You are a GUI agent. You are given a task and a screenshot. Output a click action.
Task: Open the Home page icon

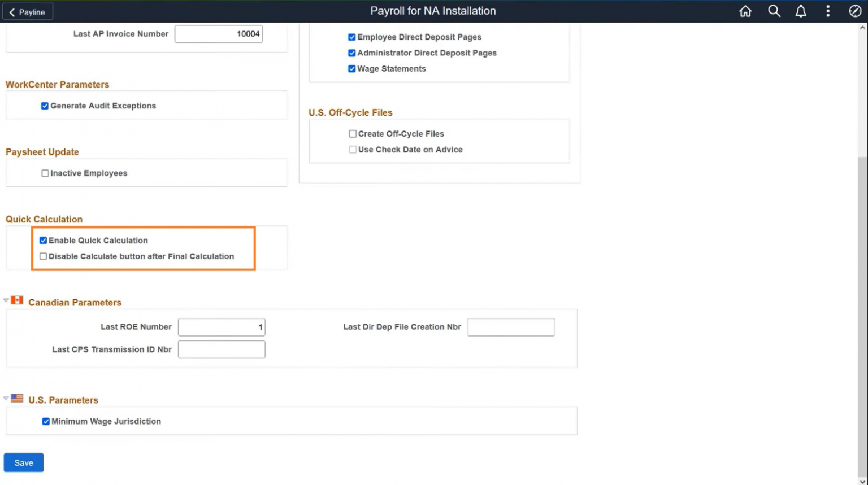coord(745,11)
